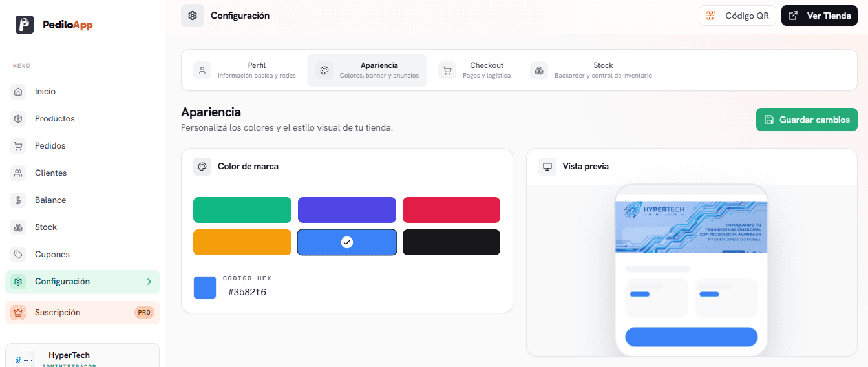Click the Cupones tag icon
Image resolution: width=868 pixels, height=367 pixels.
[18, 255]
